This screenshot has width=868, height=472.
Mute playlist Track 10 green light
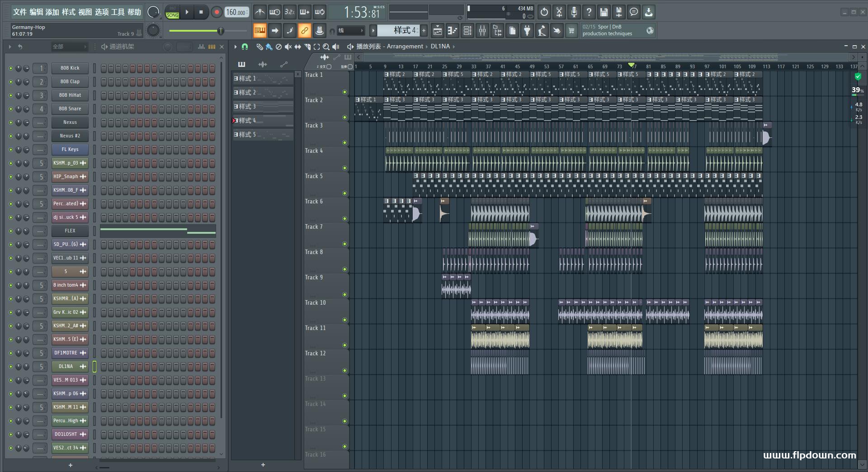[x=344, y=320]
